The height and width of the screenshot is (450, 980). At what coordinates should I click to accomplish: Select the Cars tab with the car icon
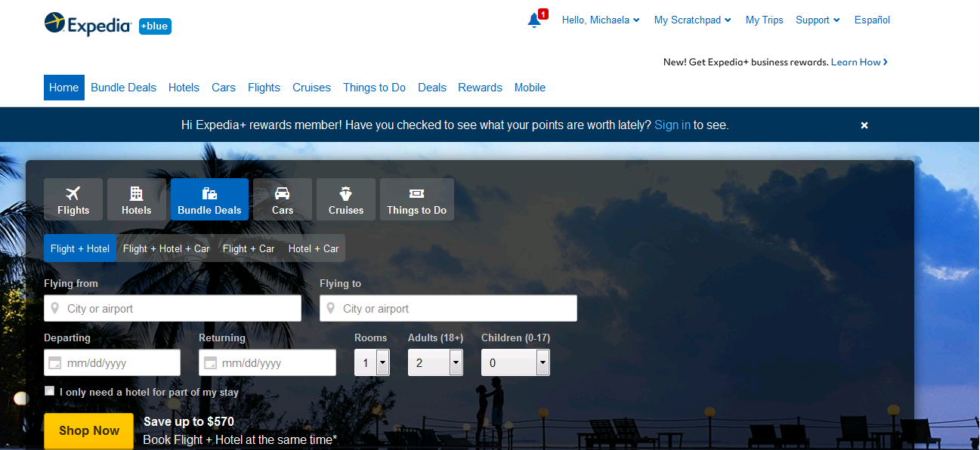pyautogui.click(x=283, y=199)
